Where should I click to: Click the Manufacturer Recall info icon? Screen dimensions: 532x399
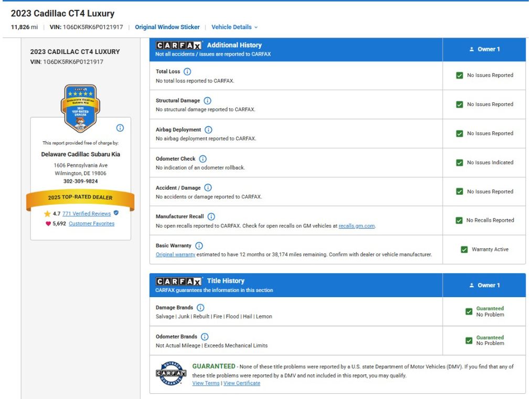(211, 217)
